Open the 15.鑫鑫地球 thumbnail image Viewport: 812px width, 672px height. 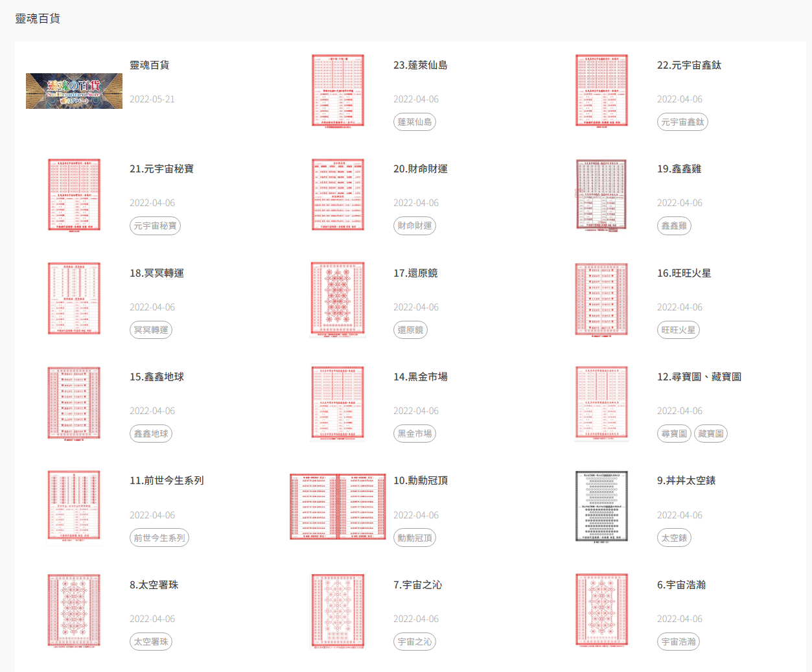pyautogui.click(x=74, y=402)
